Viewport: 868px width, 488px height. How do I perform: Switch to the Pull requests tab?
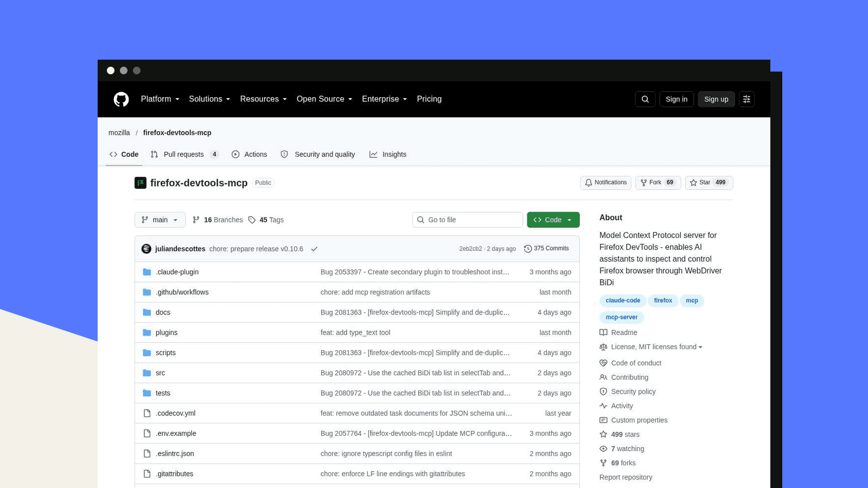pos(184,155)
